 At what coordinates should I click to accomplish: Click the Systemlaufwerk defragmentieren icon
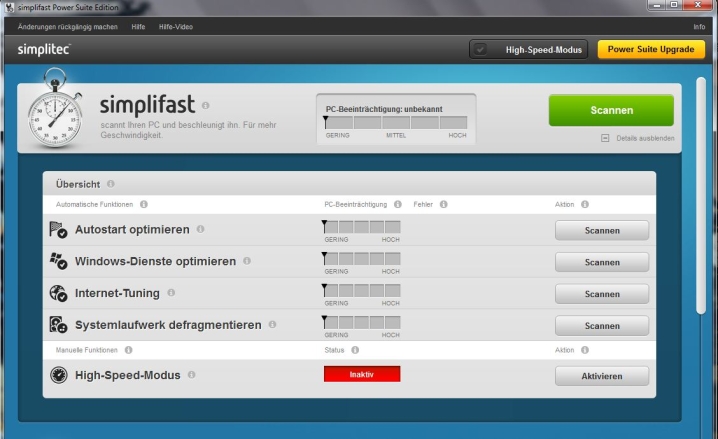(x=58, y=325)
